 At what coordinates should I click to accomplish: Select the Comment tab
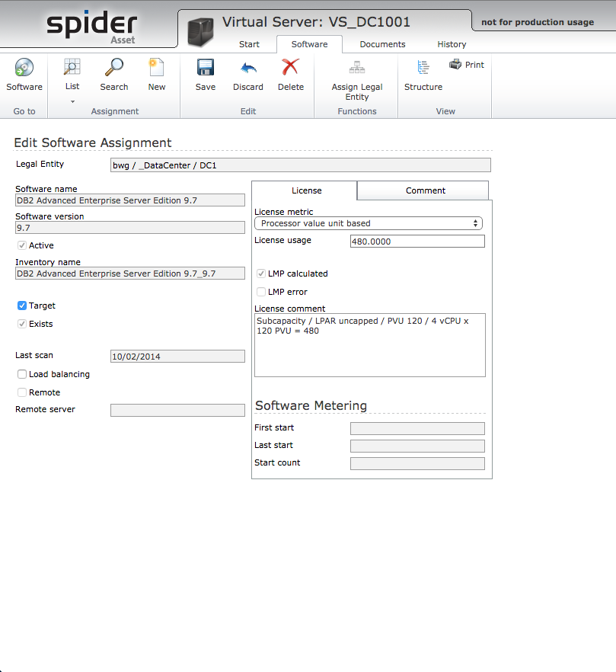(425, 190)
